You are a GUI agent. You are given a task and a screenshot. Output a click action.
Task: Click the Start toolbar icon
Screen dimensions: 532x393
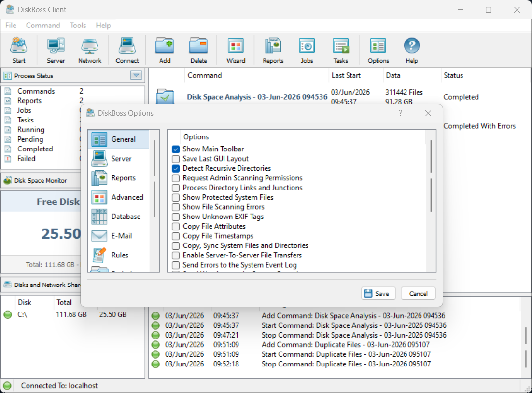(x=19, y=50)
